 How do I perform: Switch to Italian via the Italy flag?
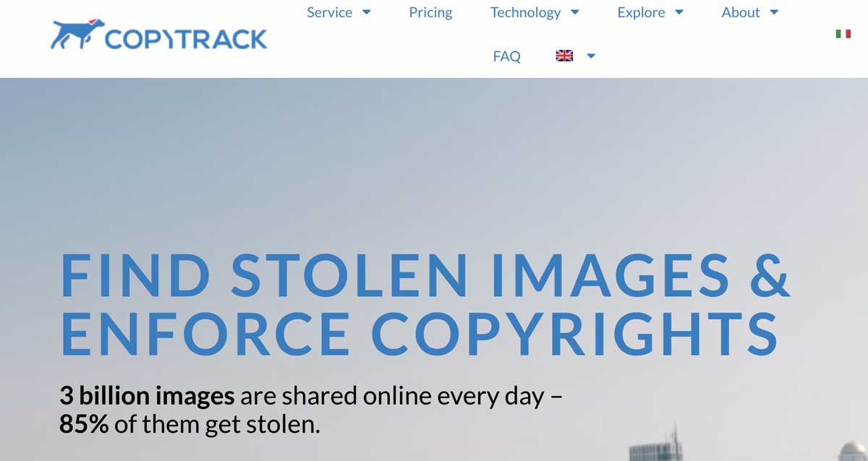[x=843, y=33]
